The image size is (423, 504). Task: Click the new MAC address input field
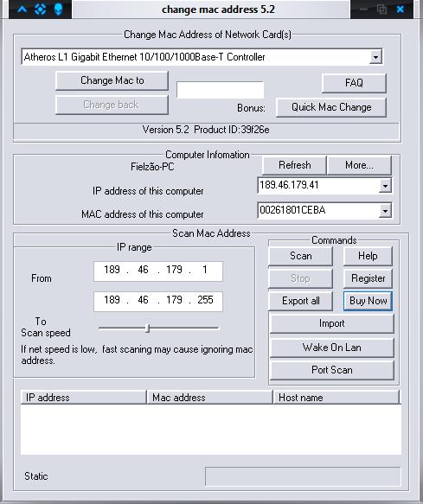click(220, 90)
